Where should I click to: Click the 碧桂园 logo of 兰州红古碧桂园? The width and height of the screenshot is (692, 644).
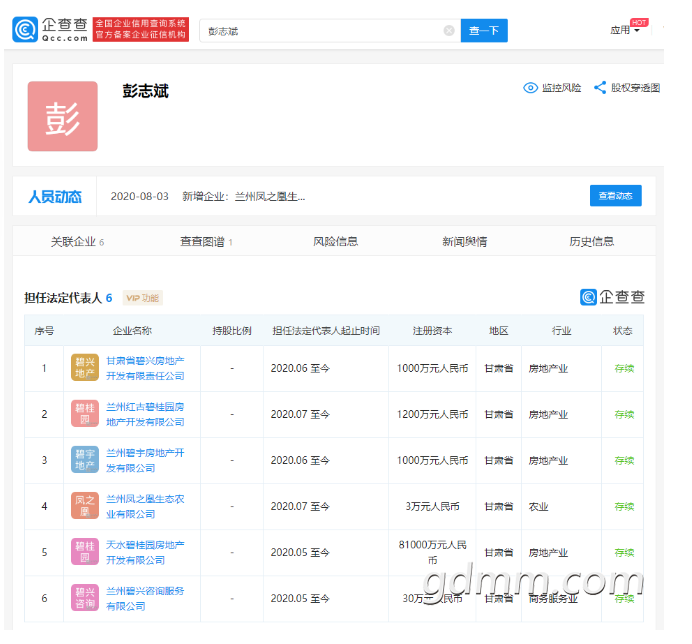[85, 414]
